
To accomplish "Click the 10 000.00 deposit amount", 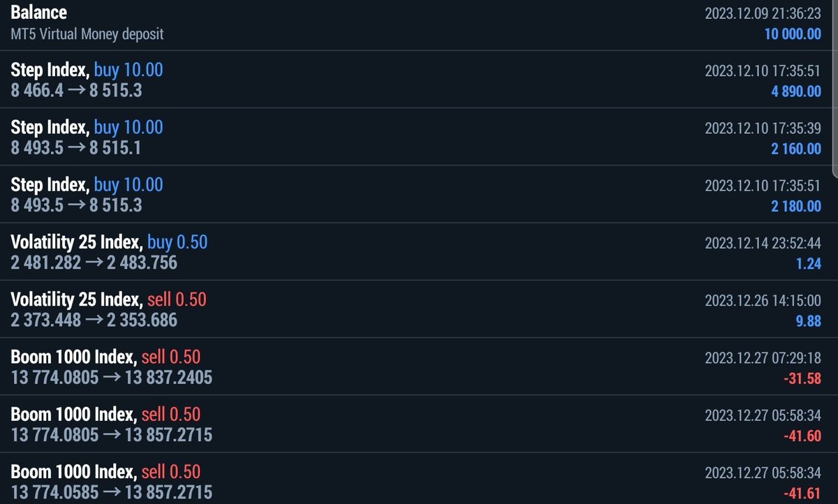I will pos(793,34).
